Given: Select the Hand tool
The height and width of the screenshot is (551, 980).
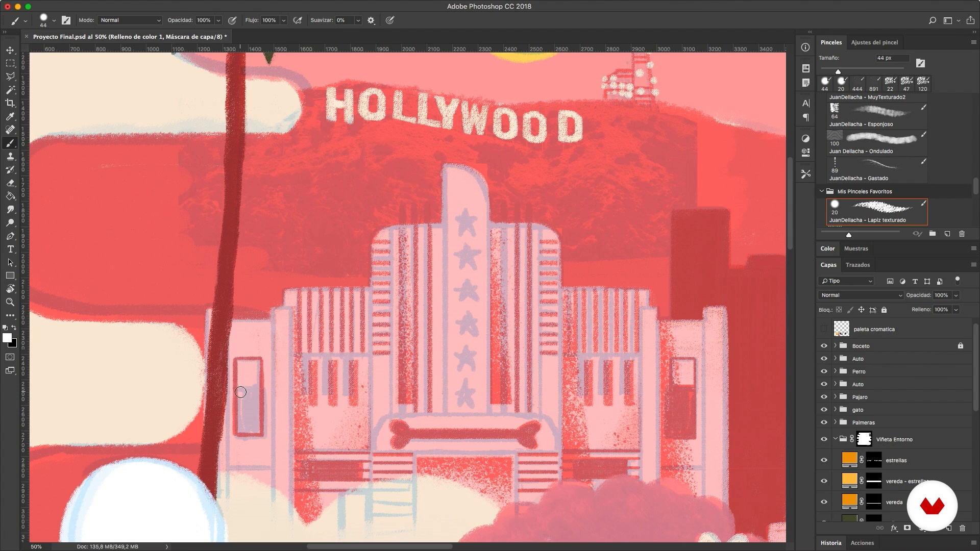Looking at the screenshot, I should coord(10,289).
